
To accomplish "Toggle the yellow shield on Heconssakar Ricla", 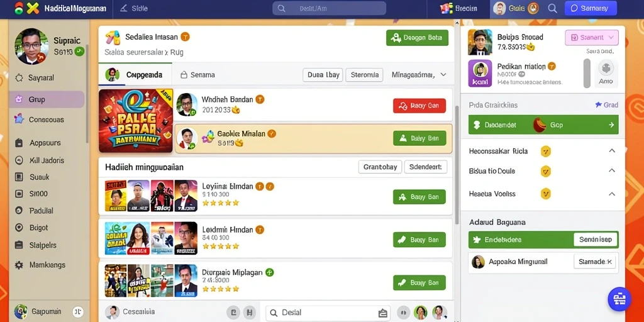I will pyautogui.click(x=545, y=152).
